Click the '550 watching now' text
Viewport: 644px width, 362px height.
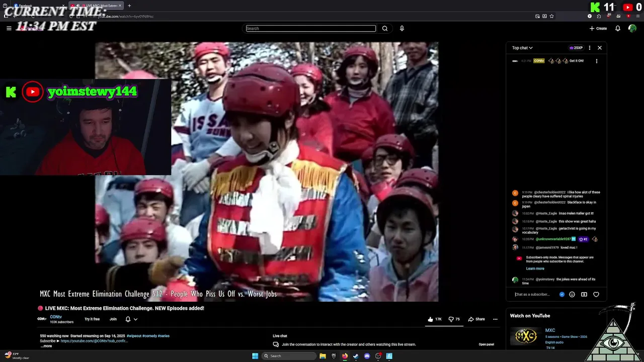(54, 336)
